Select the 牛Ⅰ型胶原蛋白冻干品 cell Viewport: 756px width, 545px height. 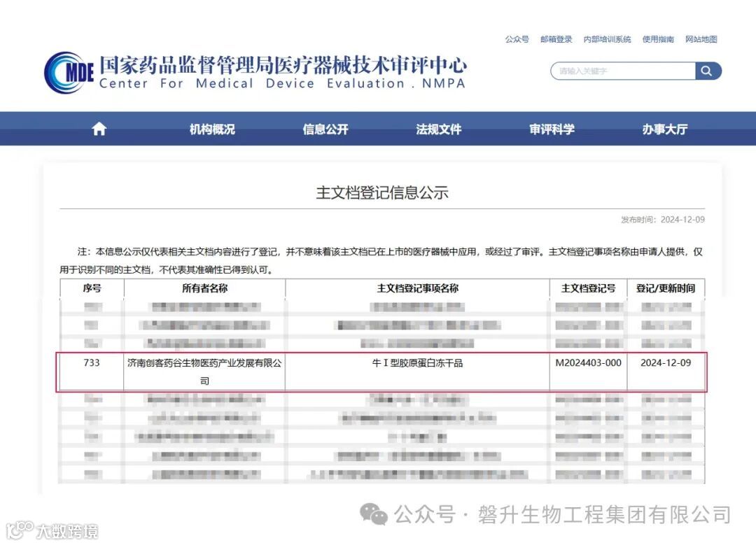pyautogui.click(x=417, y=372)
